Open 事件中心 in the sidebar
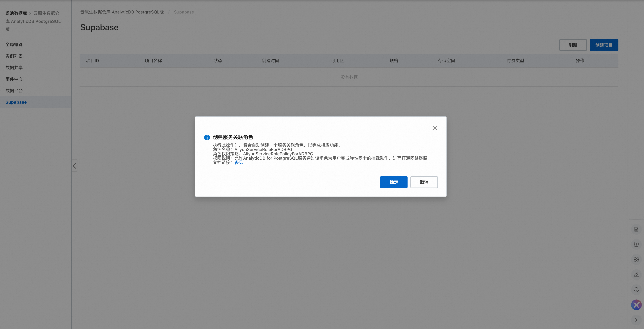The width and height of the screenshot is (644, 329). click(x=14, y=79)
